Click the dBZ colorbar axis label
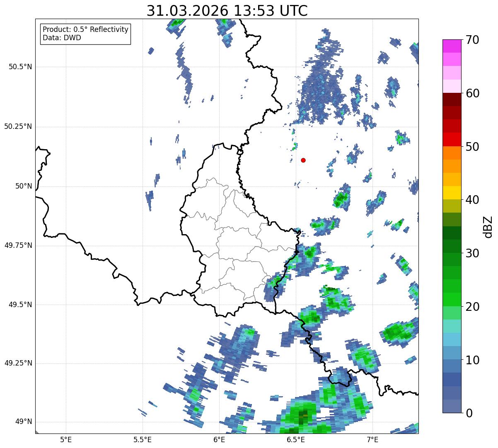Image resolution: width=498 pixels, height=448 pixels. (x=488, y=226)
